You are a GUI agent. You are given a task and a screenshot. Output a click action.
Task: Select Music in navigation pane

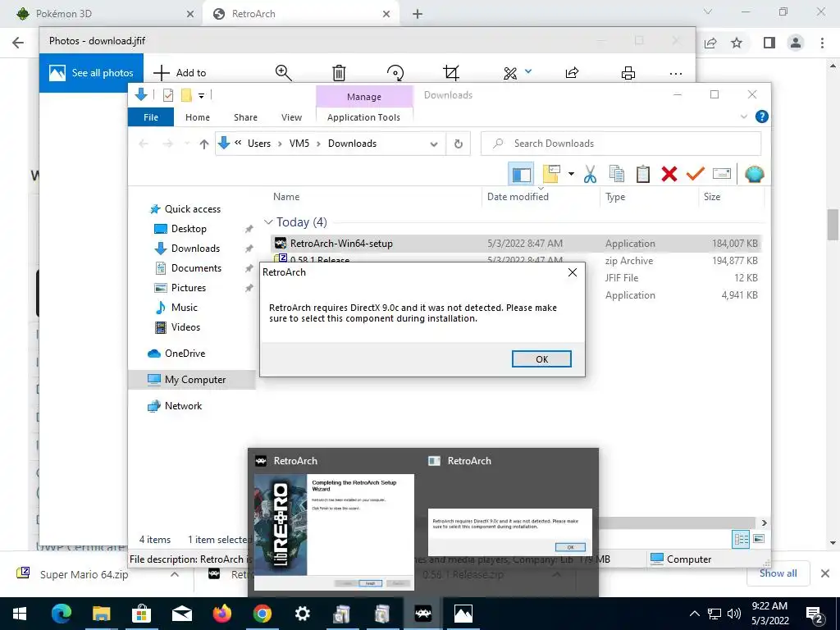185,308
